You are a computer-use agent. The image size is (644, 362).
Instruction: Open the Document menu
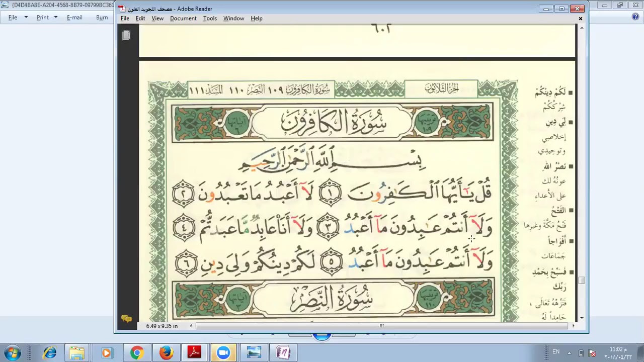point(183,19)
